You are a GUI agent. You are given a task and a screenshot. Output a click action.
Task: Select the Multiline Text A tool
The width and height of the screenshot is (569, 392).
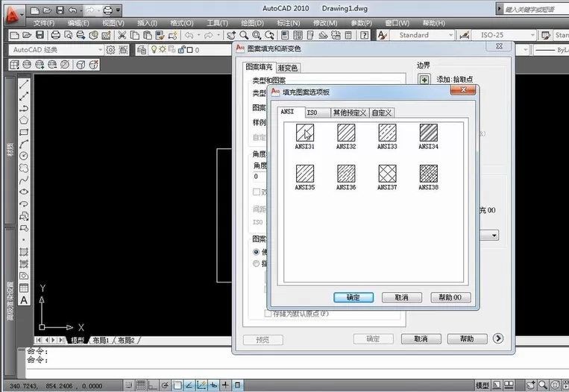click(x=24, y=300)
